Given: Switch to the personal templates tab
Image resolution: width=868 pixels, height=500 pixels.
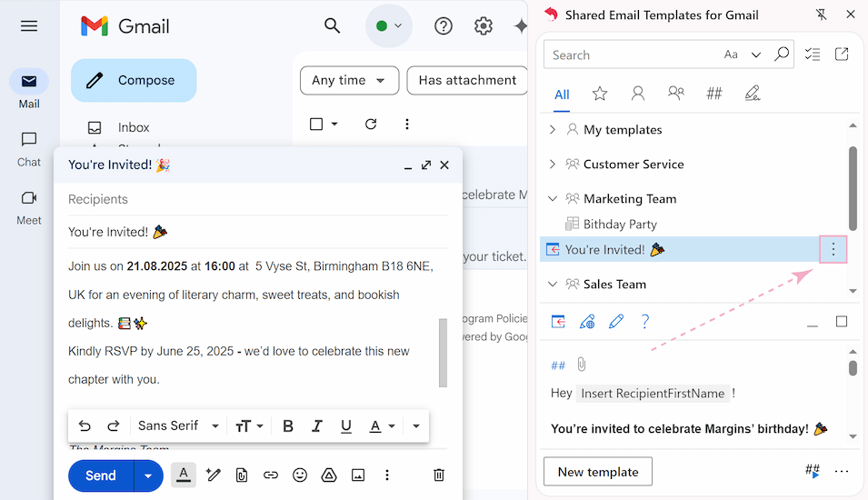Looking at the screenshot, I should click(638, 93).
